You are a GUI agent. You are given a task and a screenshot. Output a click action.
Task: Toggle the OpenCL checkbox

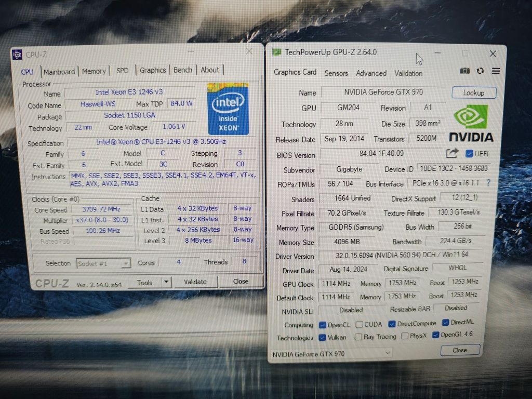coord(322,325)
